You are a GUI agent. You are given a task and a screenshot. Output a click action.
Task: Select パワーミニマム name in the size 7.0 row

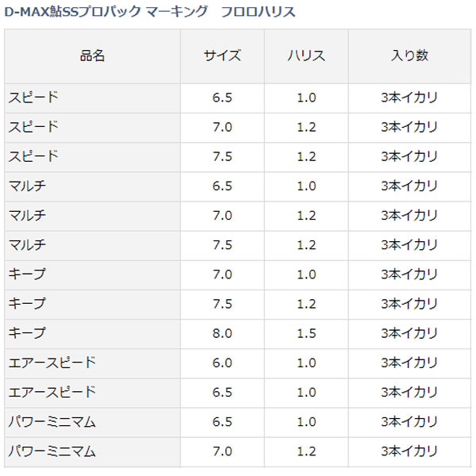pos(52,451)
